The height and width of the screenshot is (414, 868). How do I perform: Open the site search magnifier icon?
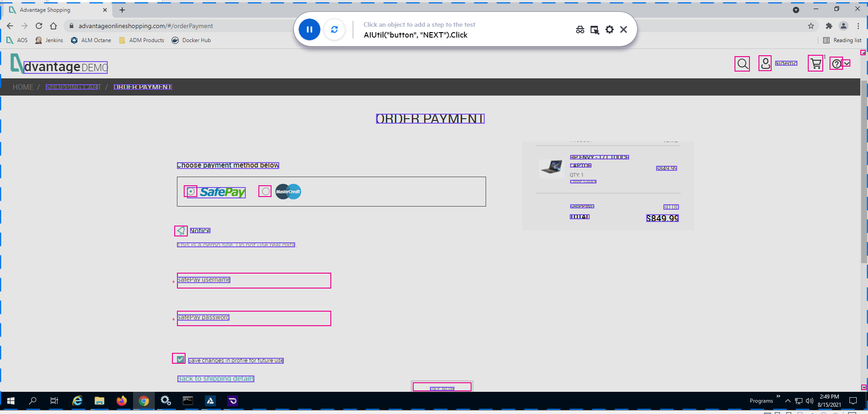click(742, 64)
